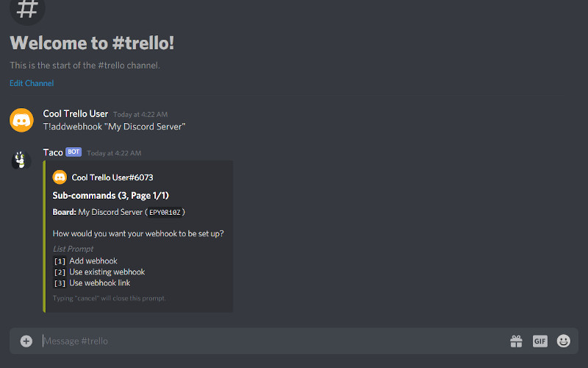Click the Add webhook option text

[93, 261]
